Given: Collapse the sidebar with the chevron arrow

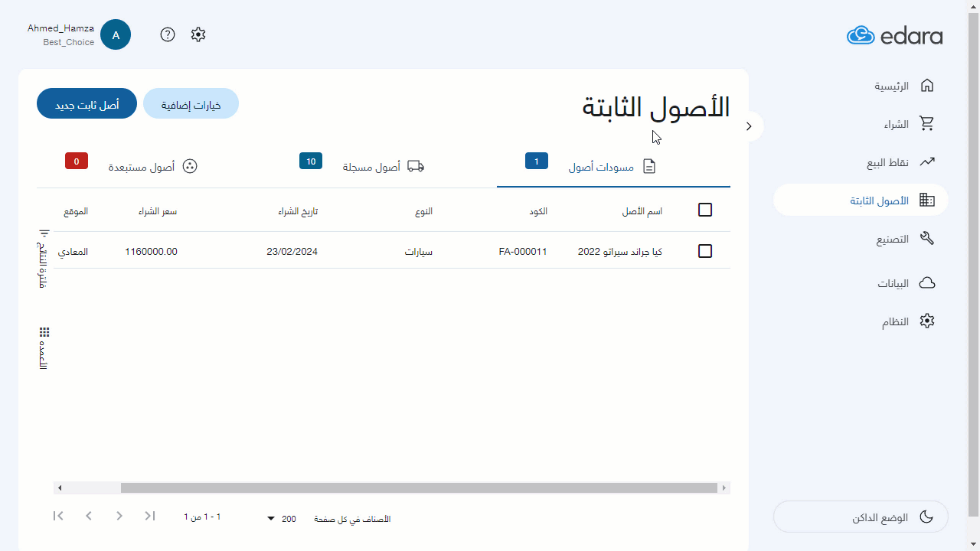Looking at the screenshot, I should coord(749,126).
